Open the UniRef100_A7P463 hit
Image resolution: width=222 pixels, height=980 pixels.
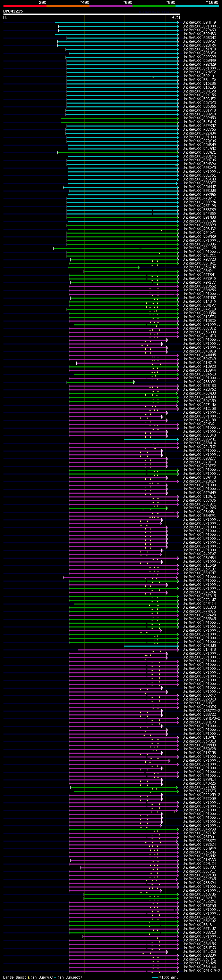[x=199, y=30]
